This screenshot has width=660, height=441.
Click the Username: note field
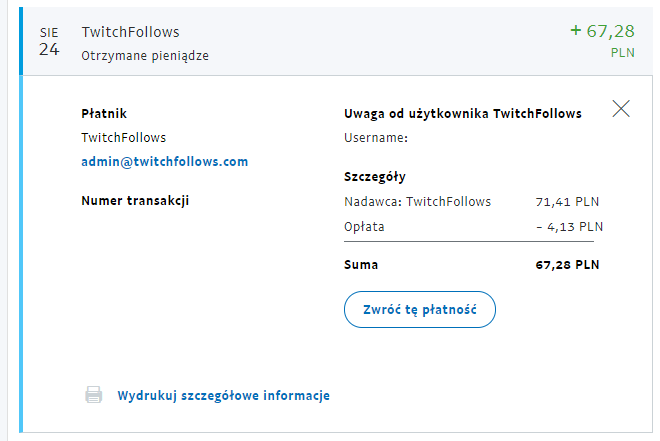(376, 138)
